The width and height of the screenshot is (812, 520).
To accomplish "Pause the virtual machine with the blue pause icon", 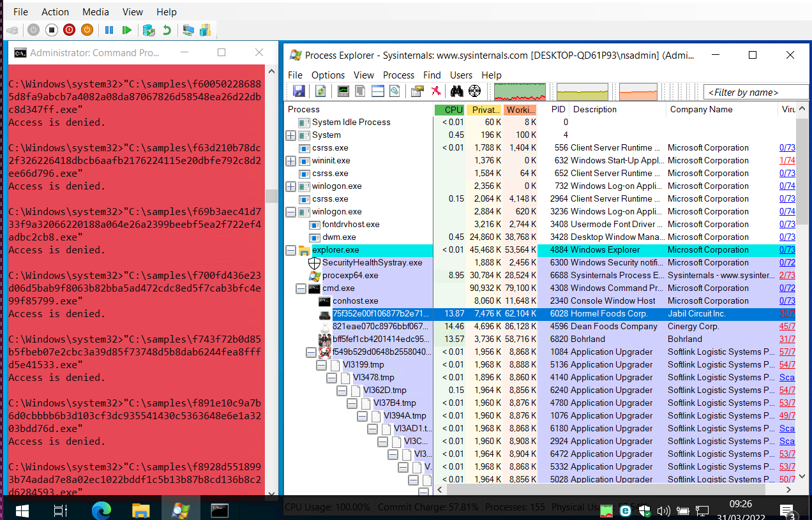I will [109, 30].
